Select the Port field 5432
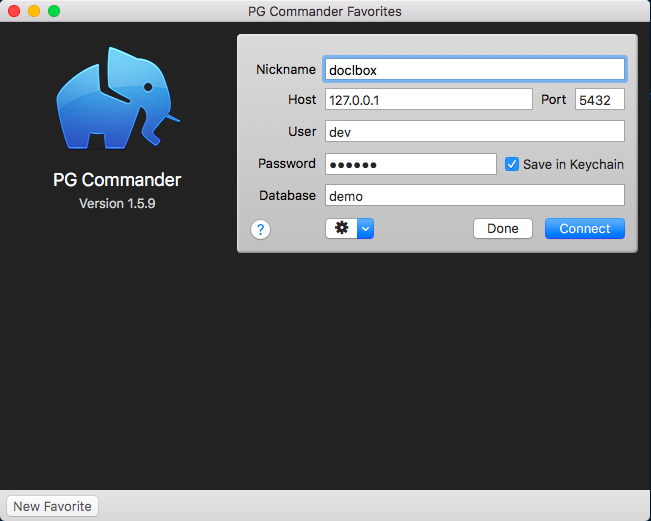 click(x=600, y=99)
